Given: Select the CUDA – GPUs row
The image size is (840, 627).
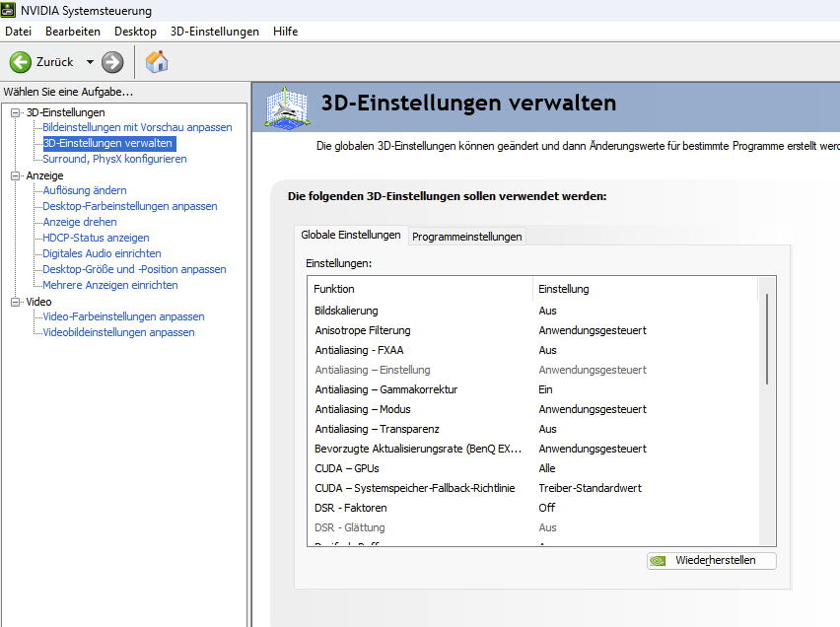Looking at the screenshot, I should 533,469.
